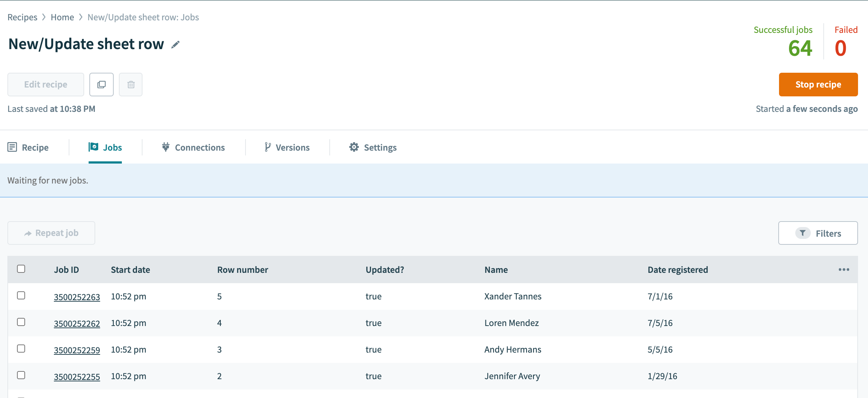The width and height of the screenshot is (868, 398).
Task: Open the three-dots column options menu
Action: tap(844, 270)
